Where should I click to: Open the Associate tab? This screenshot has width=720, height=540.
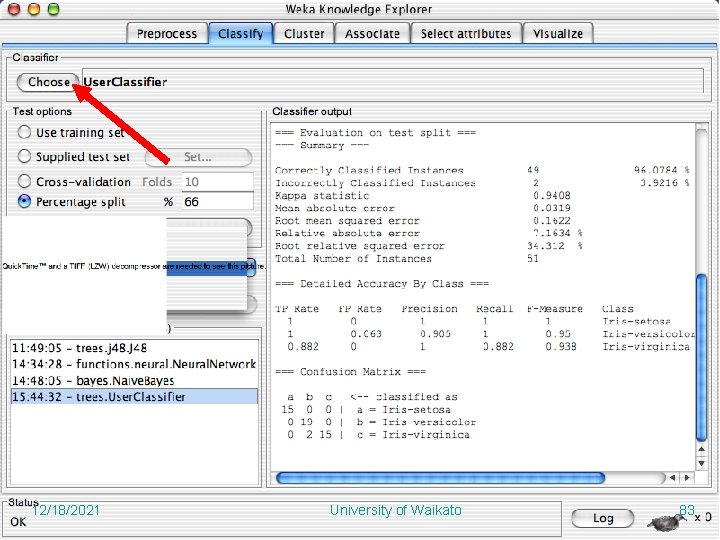point(372,34)
